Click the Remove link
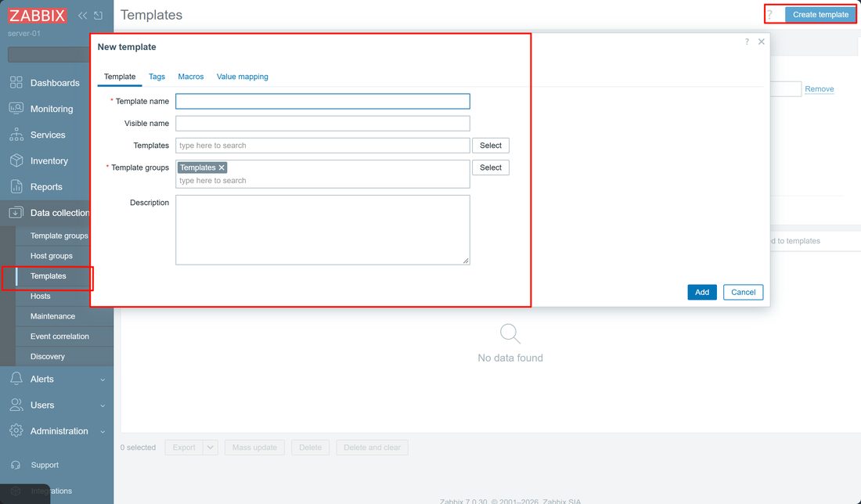Screen dimensions: 861x504 tap(820, 89)
